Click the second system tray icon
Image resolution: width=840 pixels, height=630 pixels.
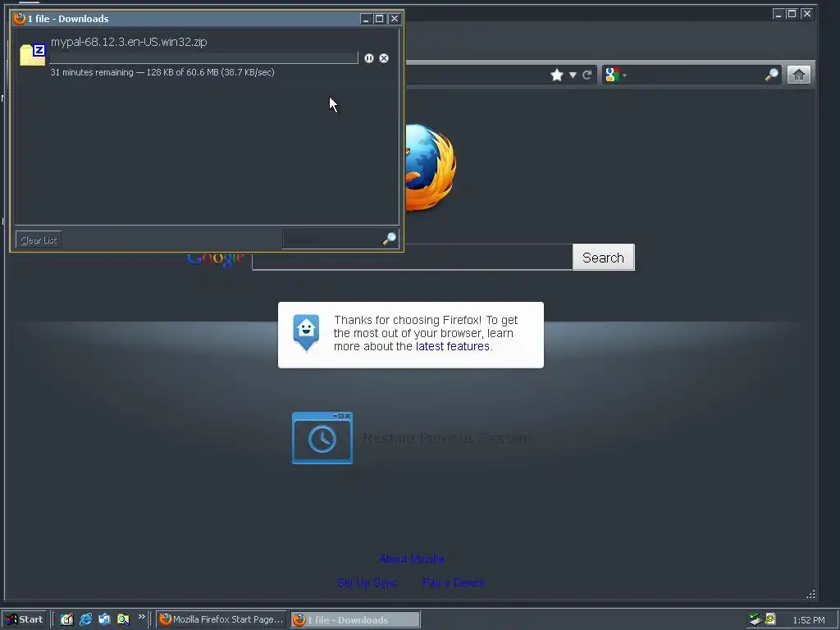pyautogui.click(x=769, y=619)
